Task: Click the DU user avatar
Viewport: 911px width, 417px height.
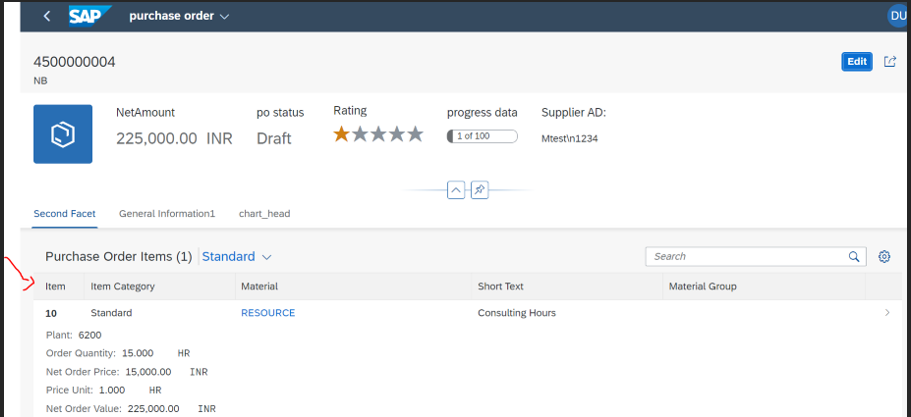Action: (899, 16)
